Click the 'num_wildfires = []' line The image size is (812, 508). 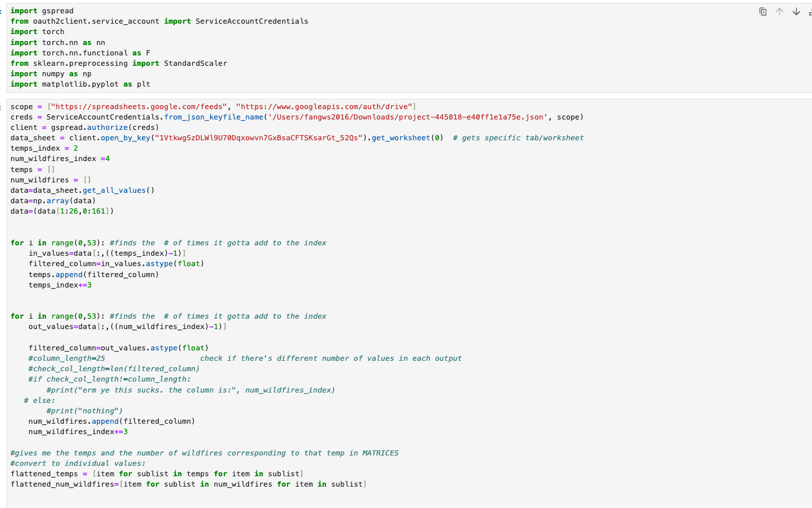pos(51,180)
